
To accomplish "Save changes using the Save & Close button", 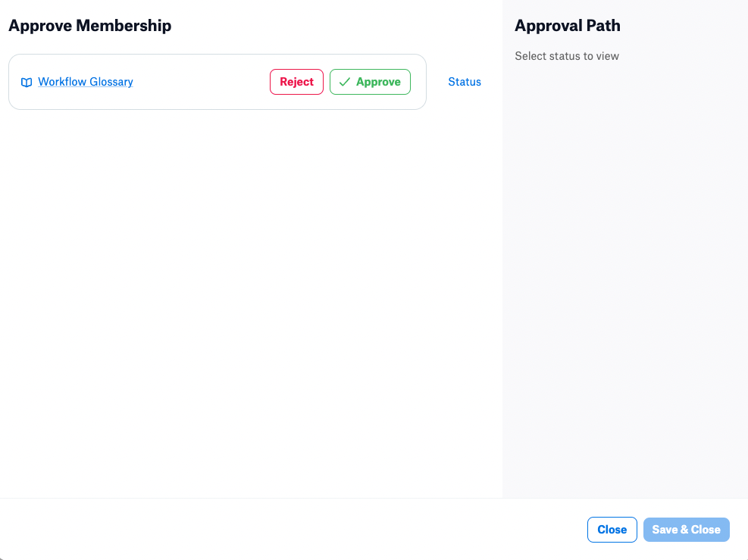I will click(687, 530).
